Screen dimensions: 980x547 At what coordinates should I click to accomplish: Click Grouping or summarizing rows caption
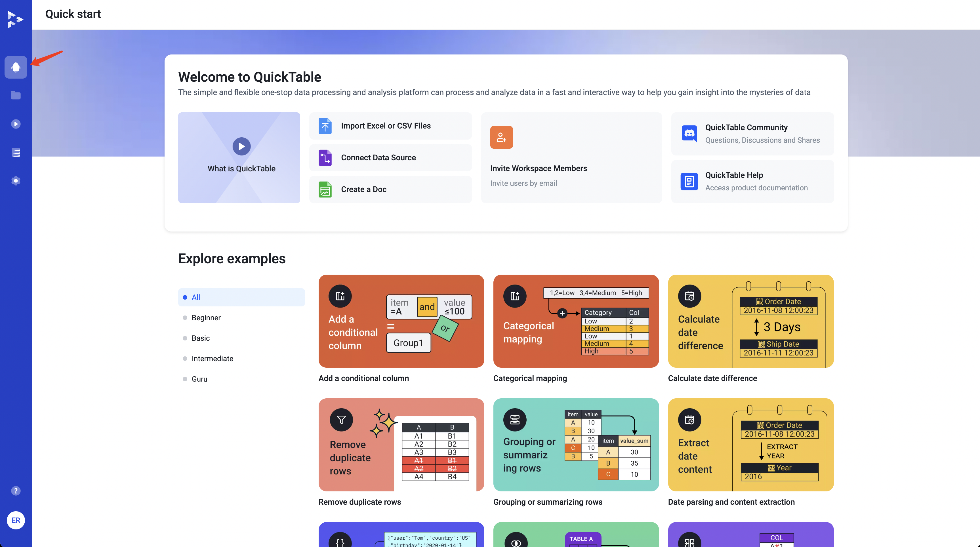(548, 502)
